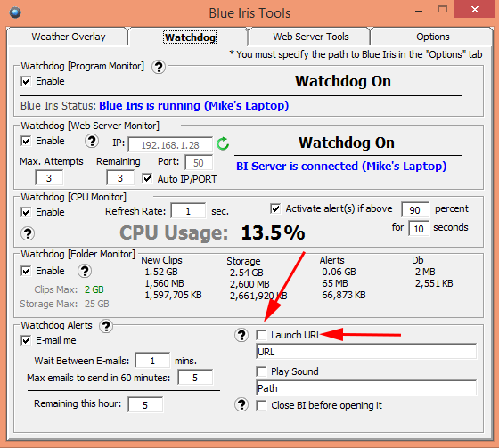Open help for Close BI option
This screenshot has width=499, height=448.
point(241,405)
